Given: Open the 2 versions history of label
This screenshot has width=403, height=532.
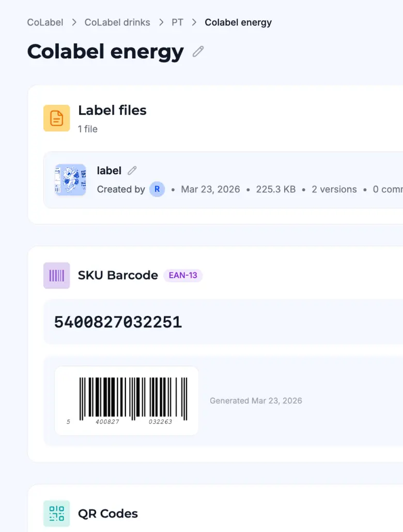Looking at the screenshot, I should [334, 189].
